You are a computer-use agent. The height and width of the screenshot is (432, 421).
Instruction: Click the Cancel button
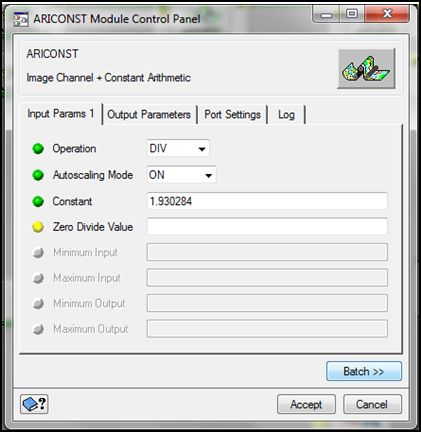pyautogui.click(x=372, y=404)
